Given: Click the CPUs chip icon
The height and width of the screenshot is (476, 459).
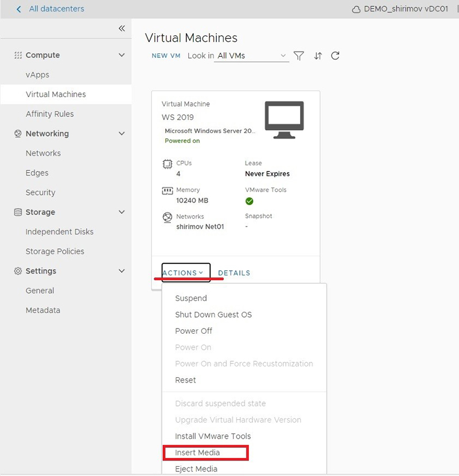Looking at the screenshot, I should 168,164.
